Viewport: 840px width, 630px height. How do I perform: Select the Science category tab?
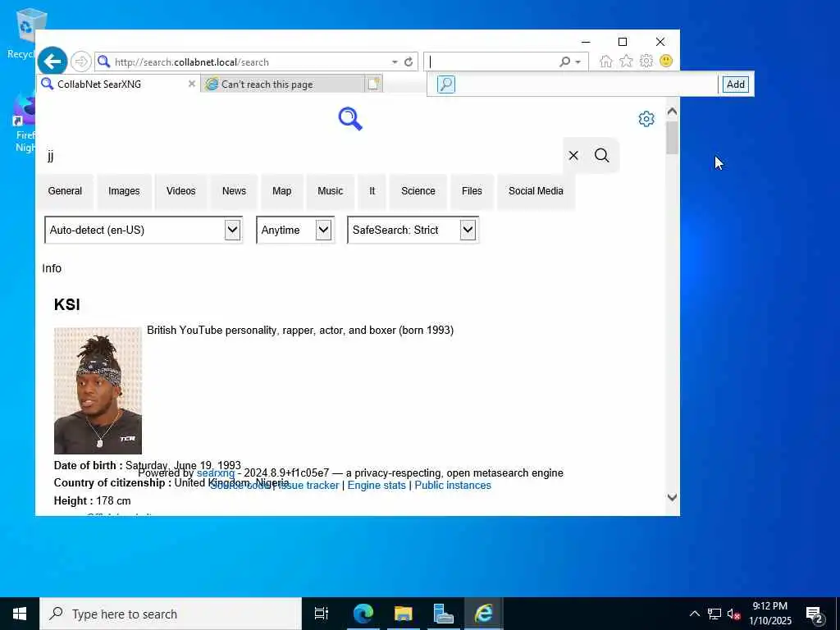click(x=418, y=191)
